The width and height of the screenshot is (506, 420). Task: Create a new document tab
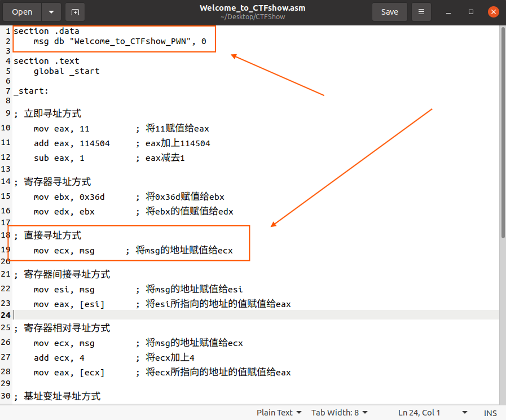(74, 12)
